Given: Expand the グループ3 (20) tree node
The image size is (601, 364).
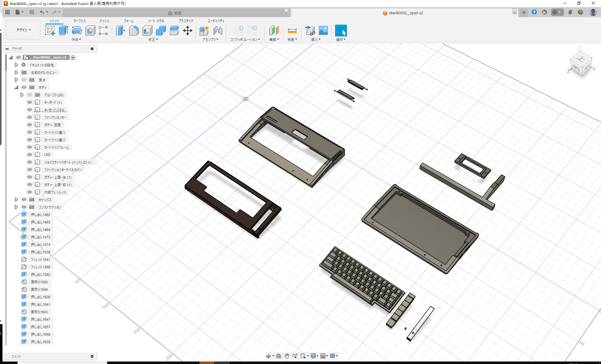Looking at the screenshot, I should (22, 95).
